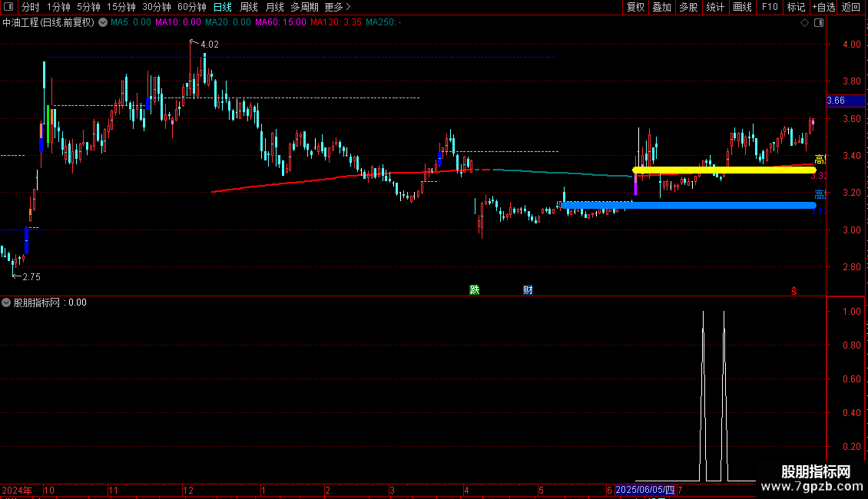Click the 4.02 high price label
868x499 pixels.
coord(209,45)
